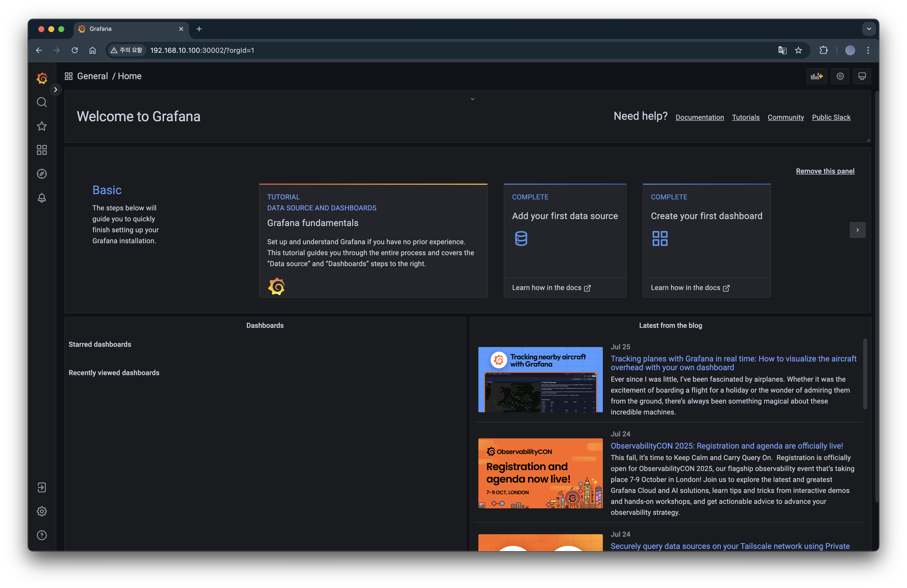Click the aircraft tracking blog thumbnail
Image resolution: width=907 pixels, height=588 pixels.
pyautogui.click(x=540, y=380)
